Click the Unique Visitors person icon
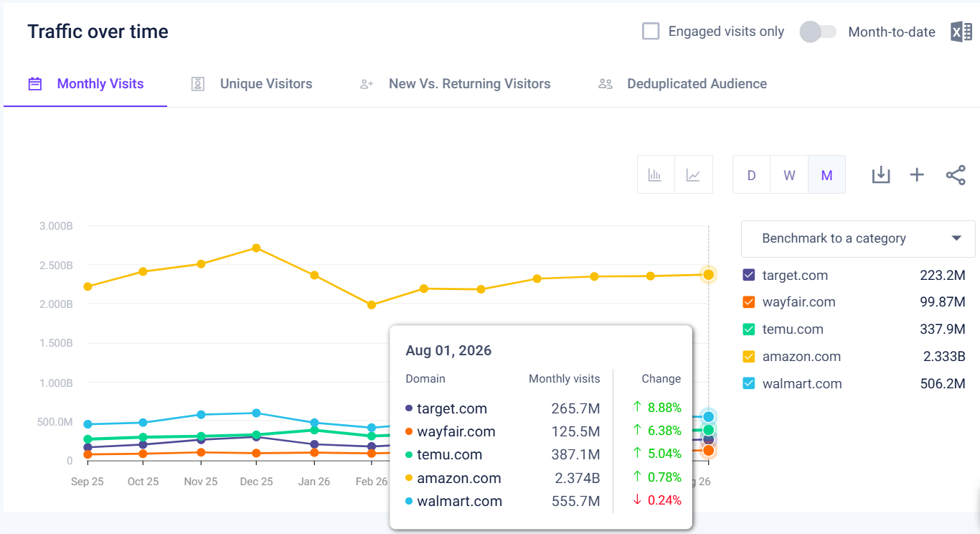Viewport: 980px width, 534px height. (198, 84)
